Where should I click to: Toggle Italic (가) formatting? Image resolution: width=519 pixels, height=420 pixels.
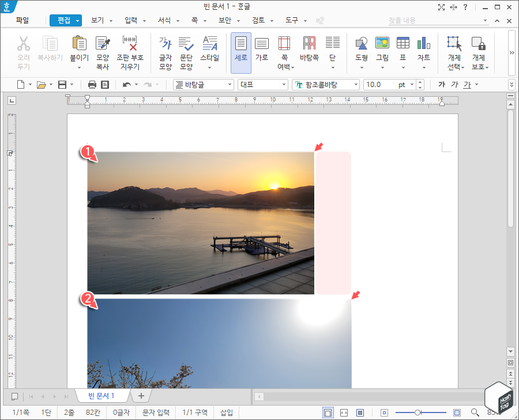(x=455, y=85)
